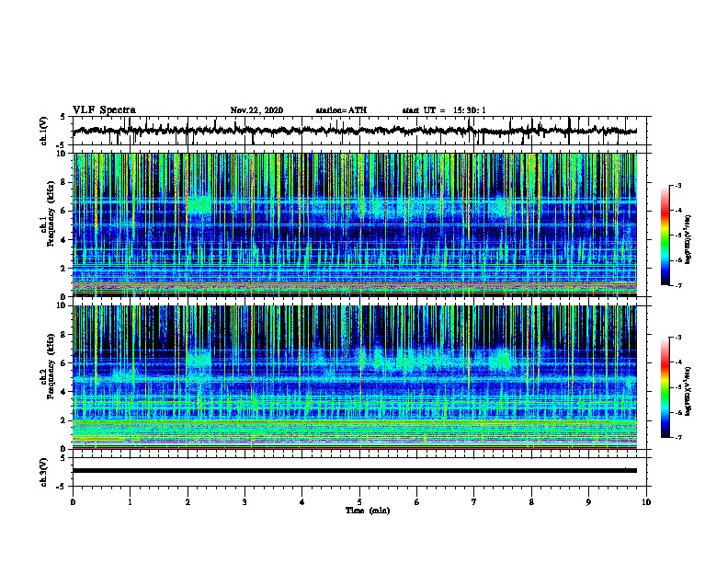This screenshot has width=728, height=563.
Task: Click the time axis tick label "7"
Action: coord(474,502)
